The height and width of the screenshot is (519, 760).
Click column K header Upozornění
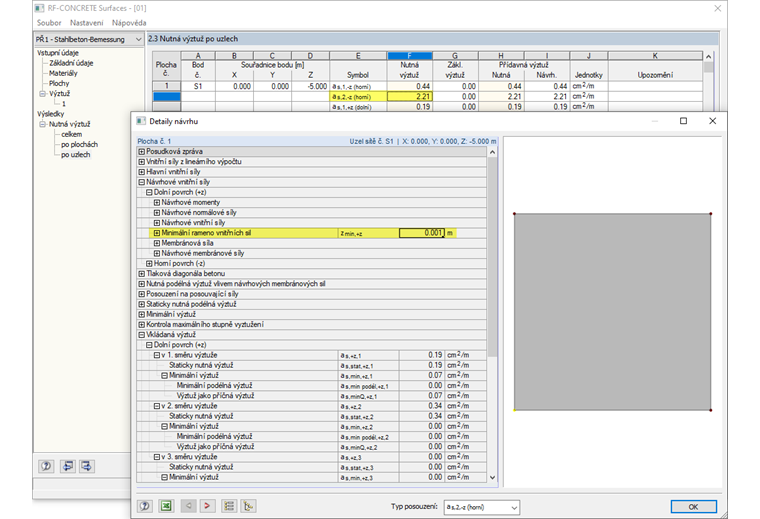click(655, 56)
